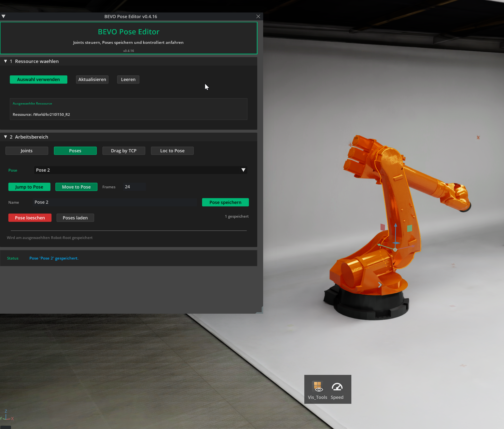Viewport: 504px width, 429px height.
Task: Click the Aktualisieren button
Action: tap(92, 79)
